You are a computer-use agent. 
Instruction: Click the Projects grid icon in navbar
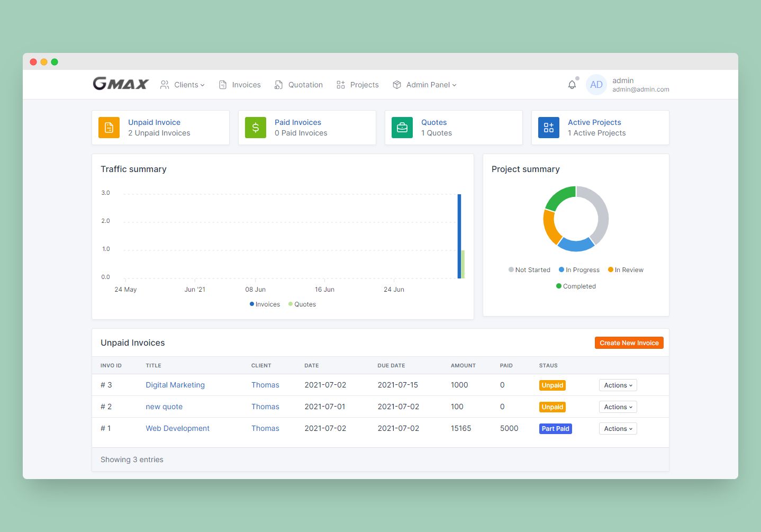pos(341,85)
